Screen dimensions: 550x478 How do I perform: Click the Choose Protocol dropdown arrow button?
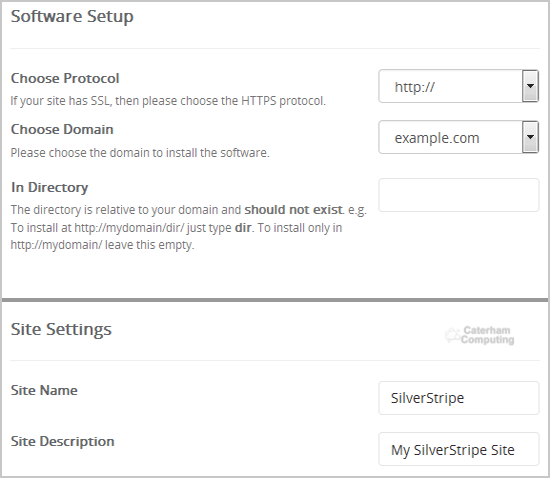(x=530, y=86)
